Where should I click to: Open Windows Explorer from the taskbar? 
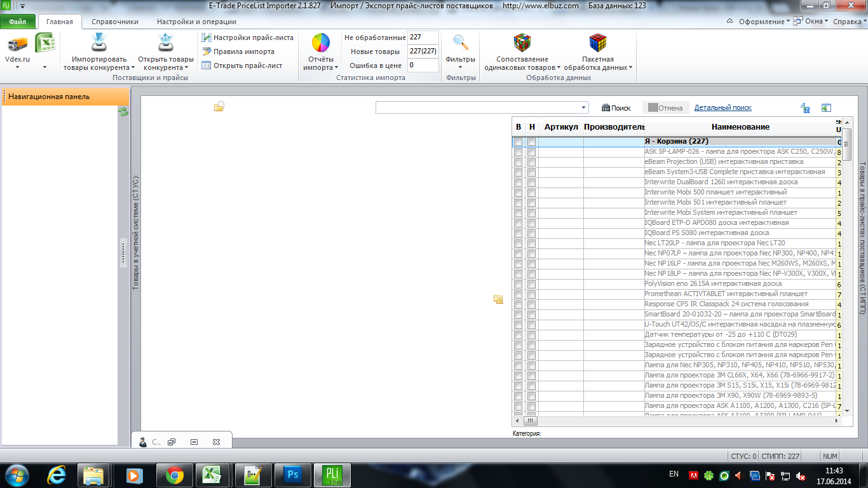[93, 475]
